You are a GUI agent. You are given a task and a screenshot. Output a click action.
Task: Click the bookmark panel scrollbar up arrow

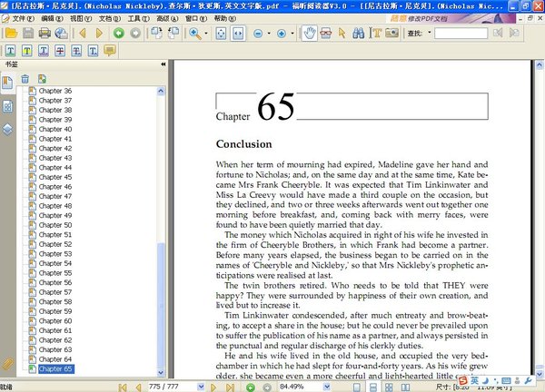(x=163, y=89)
